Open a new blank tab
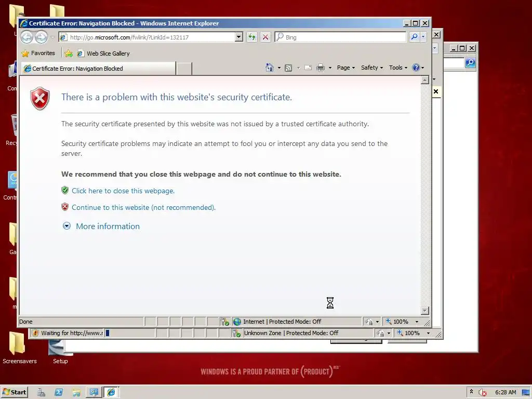The width and height of the screenshot is (532, 399). (x=184, y=69)
